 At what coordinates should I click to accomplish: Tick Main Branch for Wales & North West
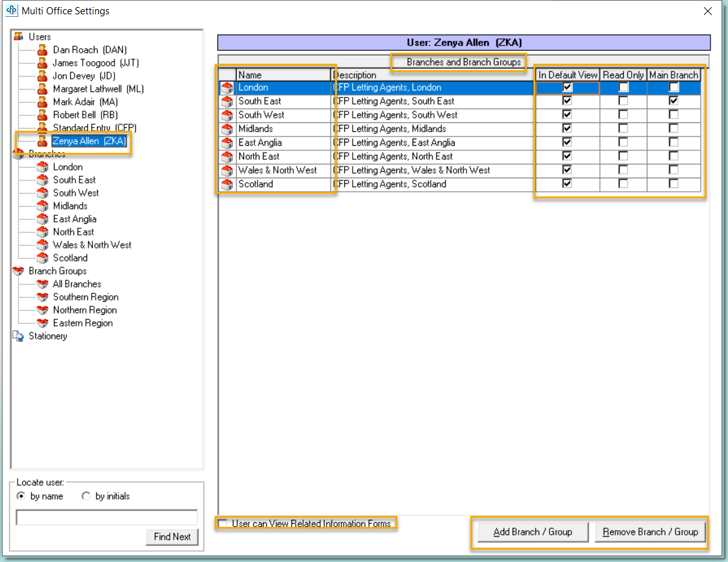[673, 170]
